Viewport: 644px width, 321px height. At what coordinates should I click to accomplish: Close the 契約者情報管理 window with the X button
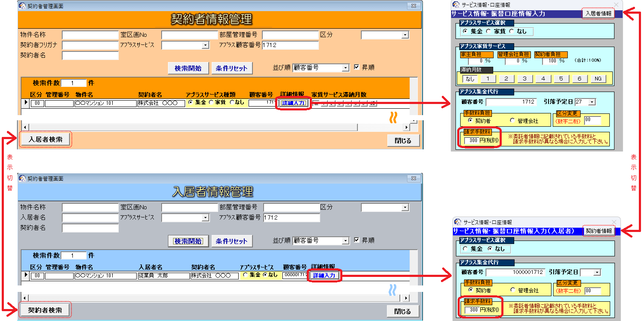point(413,6)
